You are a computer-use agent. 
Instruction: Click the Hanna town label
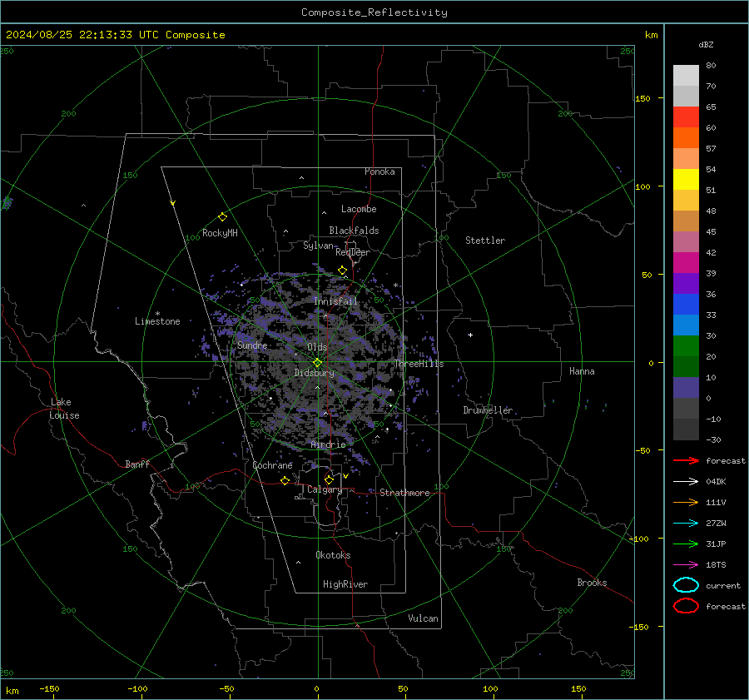(x=582, y=371)
